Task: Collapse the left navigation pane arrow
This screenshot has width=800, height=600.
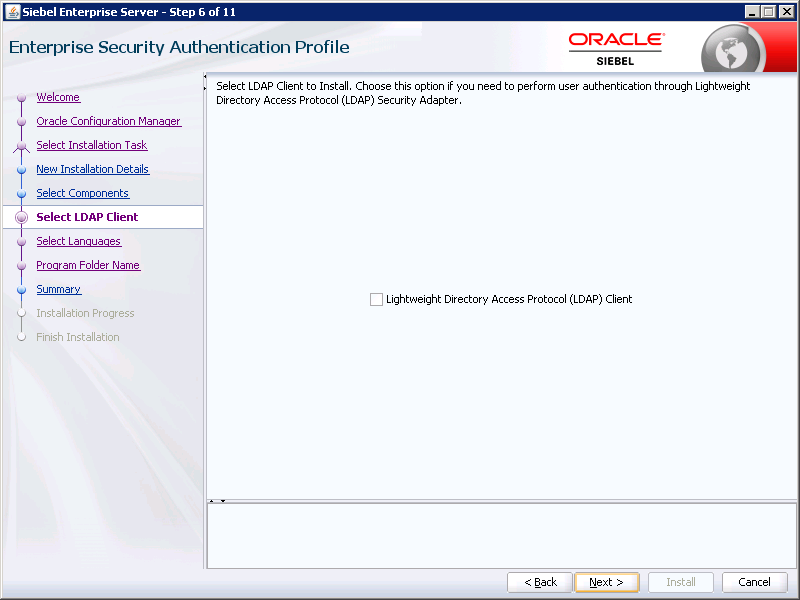Action: click(205, 77)
